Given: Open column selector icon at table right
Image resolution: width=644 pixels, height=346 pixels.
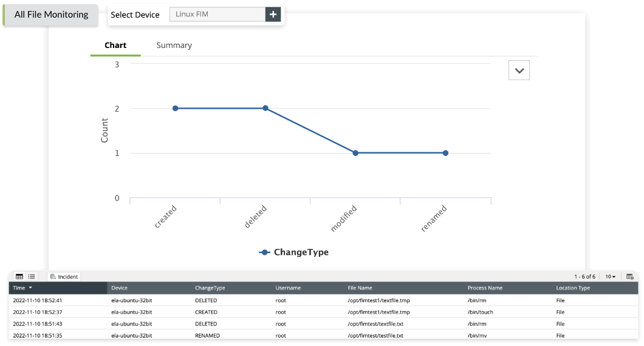Looking at the screenshot, I should coord(630,277).
